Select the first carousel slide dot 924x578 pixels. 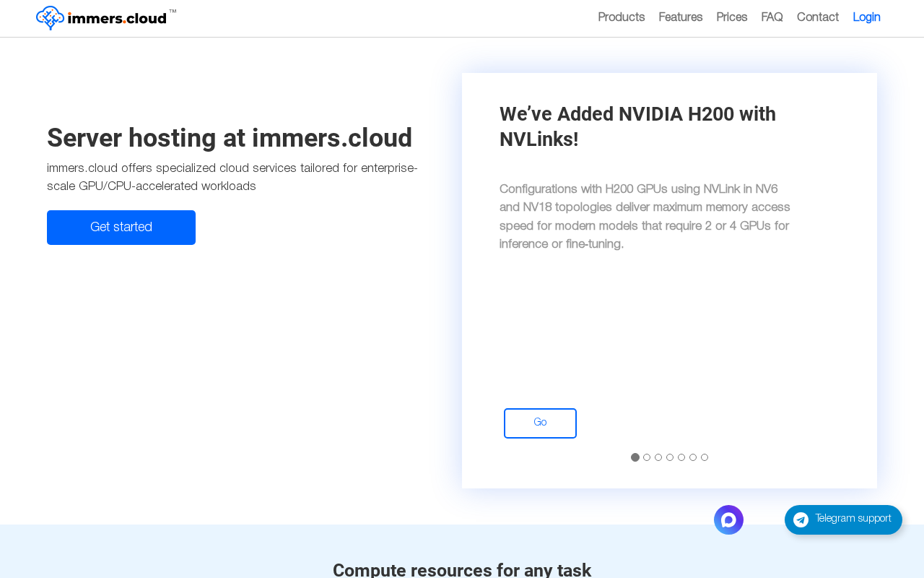[x=635, y=457]
